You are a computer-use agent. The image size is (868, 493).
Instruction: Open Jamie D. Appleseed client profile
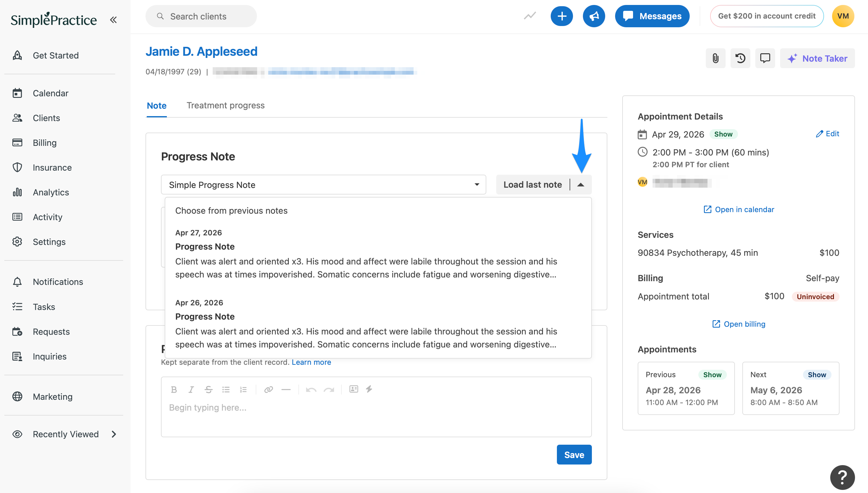[x=201, y=51]
